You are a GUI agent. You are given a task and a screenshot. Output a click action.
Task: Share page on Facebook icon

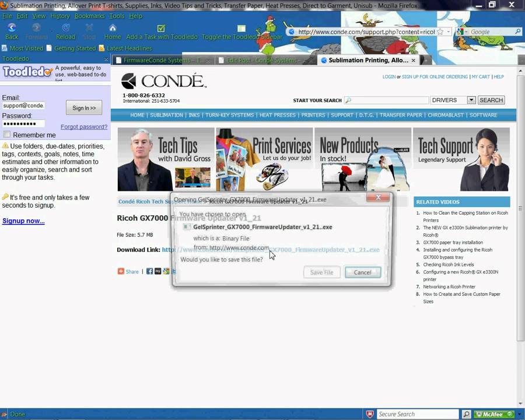click(150, 271)
